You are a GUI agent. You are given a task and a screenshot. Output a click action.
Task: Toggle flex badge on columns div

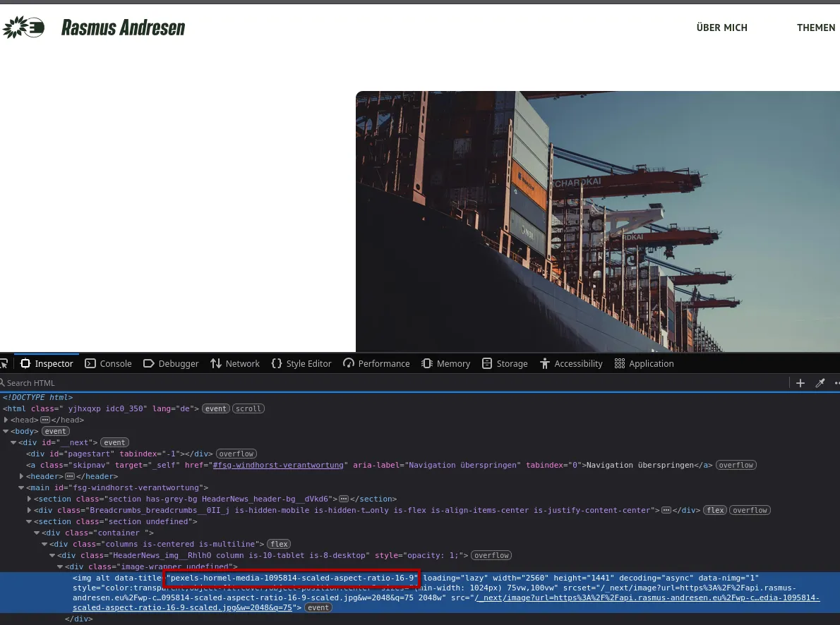point(279,544)
